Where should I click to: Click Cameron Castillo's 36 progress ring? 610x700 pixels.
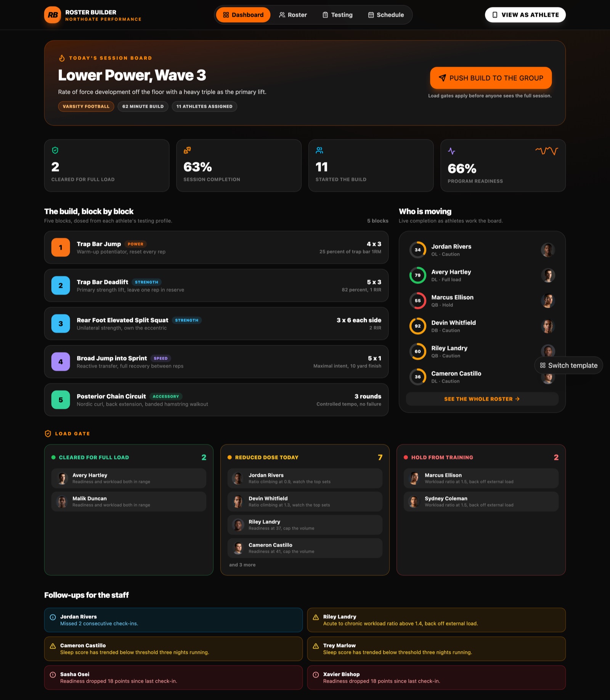(x=417, y=377)
